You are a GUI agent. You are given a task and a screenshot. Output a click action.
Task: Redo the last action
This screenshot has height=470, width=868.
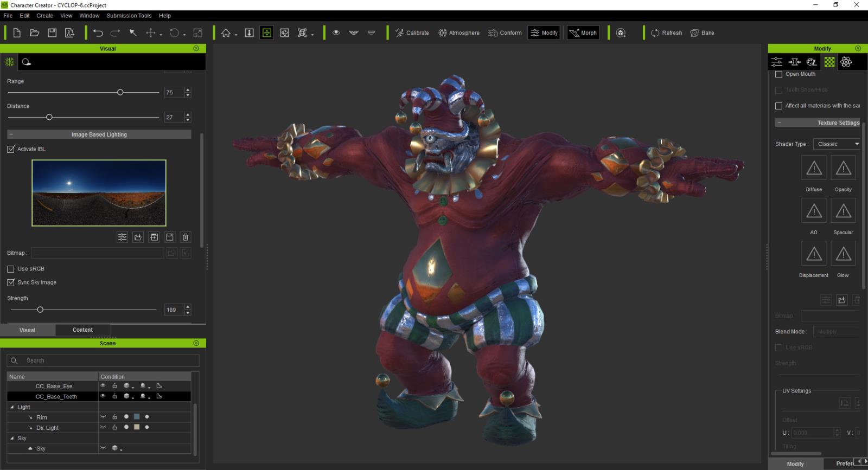(115, 33)
